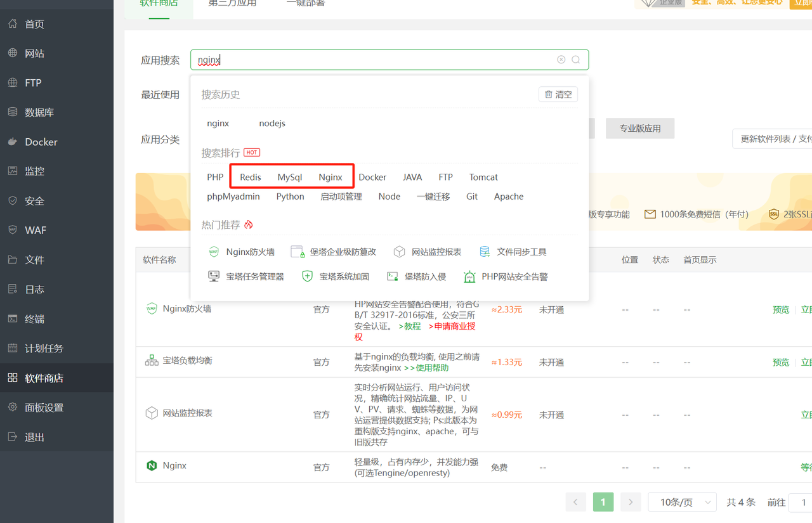Select 软件商店 in sidebar
812x523 pixels.
click(x=56, y=378)
